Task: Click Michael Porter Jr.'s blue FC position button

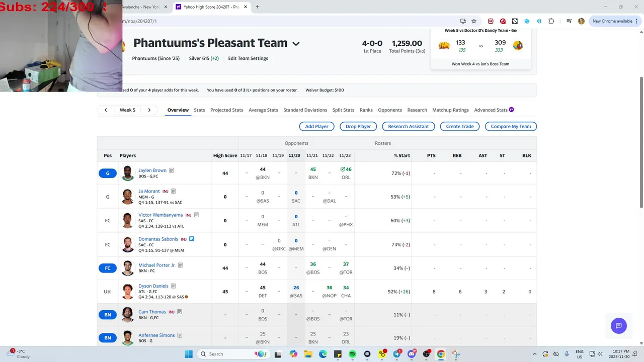Action: (108, 268)
